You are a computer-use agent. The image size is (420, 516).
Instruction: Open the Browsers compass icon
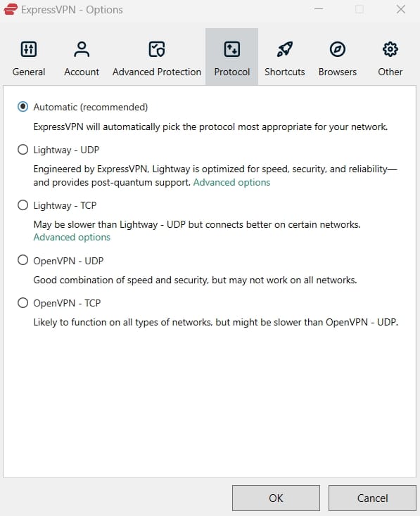(x=337, y=49)
